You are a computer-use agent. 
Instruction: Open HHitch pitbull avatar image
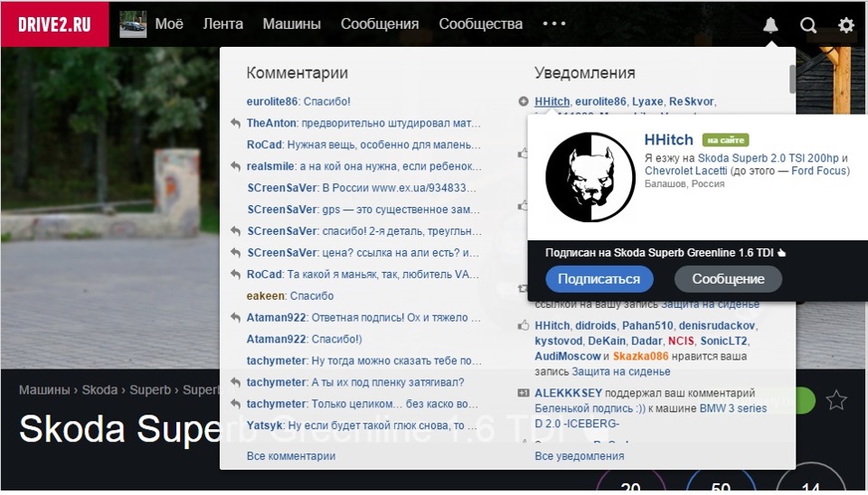pos(590,177)
